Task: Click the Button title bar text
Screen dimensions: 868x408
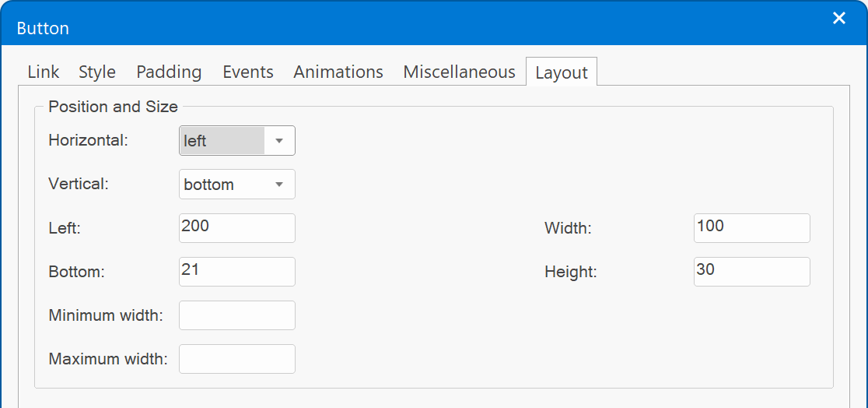Action: pyautogui.click(x=44, y=29)
